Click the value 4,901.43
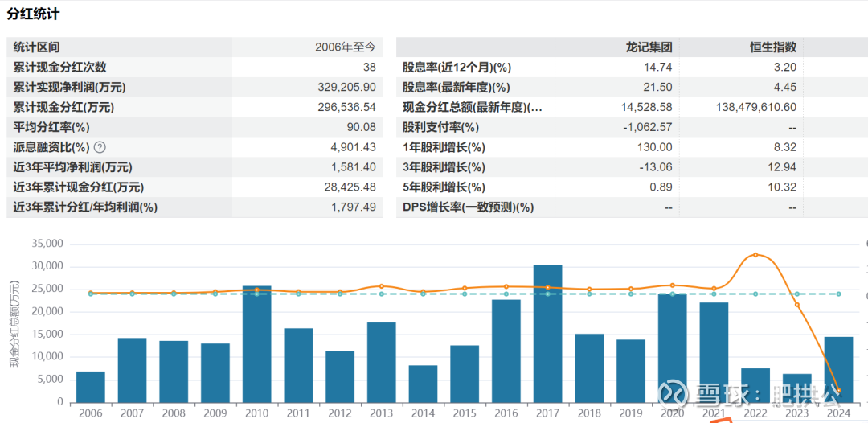 (x=354, y=147)
